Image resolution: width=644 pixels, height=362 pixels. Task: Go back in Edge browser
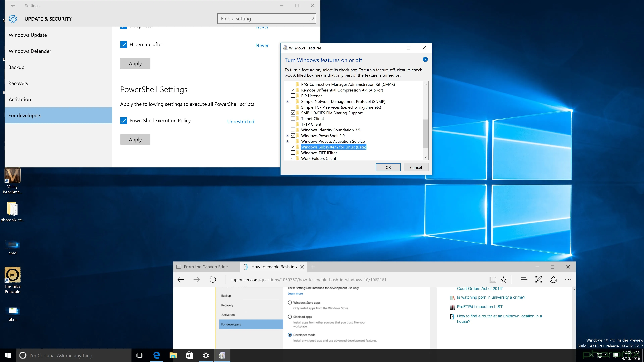click(x=180, y=280)
